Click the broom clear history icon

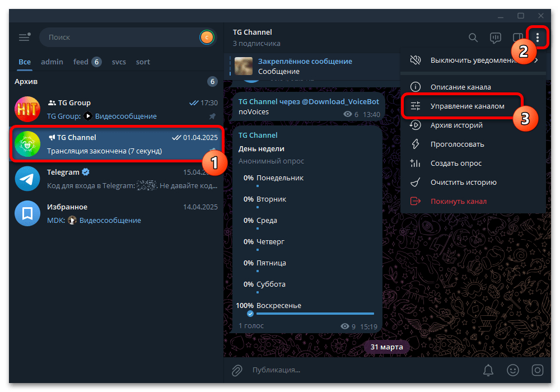[415, 183]
